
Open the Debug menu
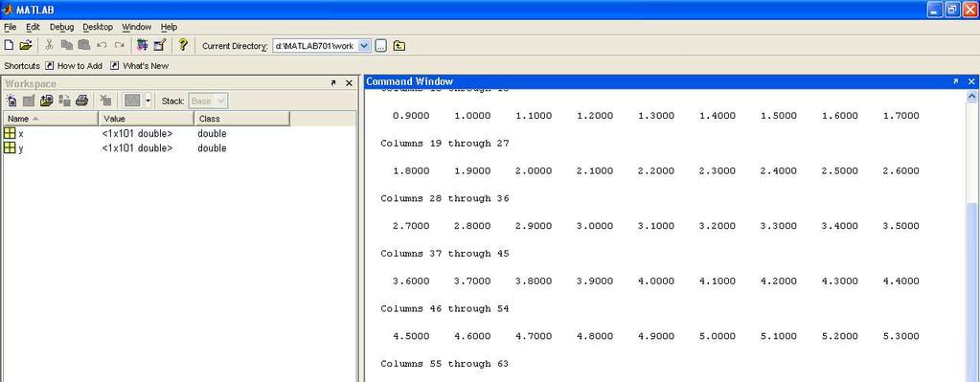pos(62,27)
